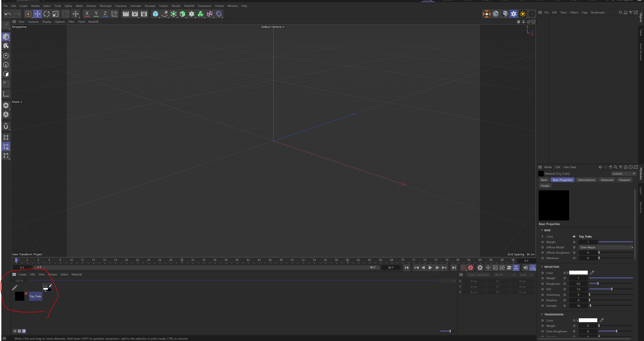Collapse the BASE section

coord(542,230)
